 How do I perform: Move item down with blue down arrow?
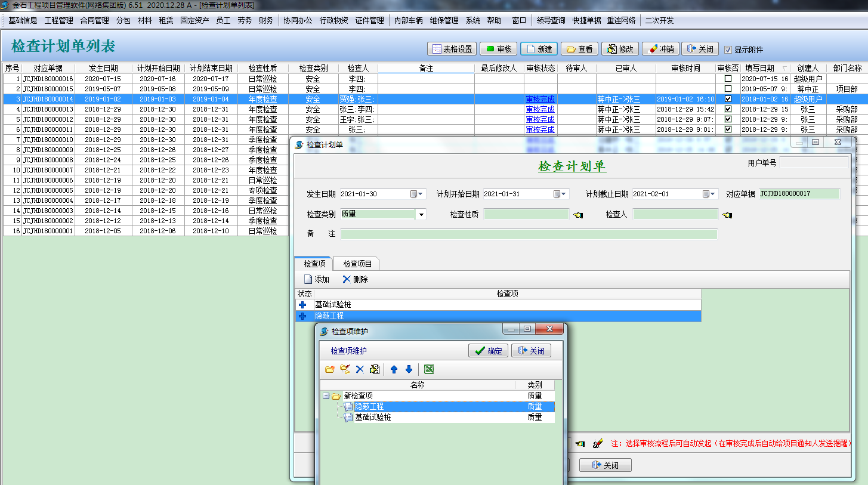pyautogui.click(x=409, y=370)
